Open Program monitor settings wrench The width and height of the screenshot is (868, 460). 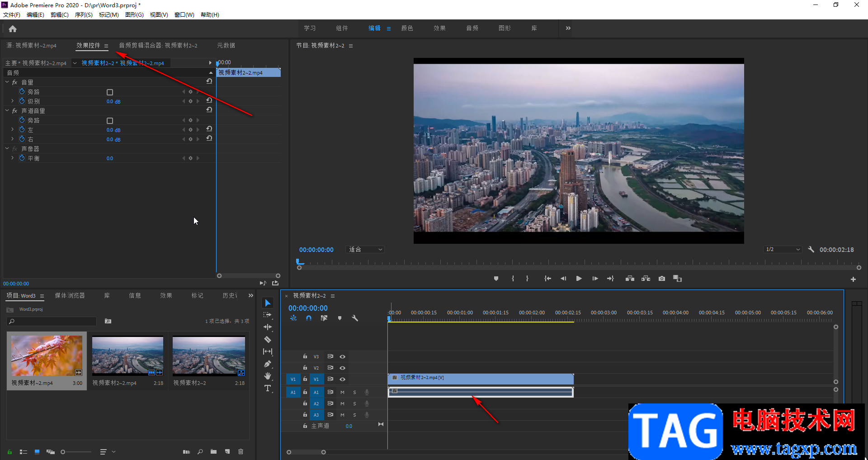[x=811, y=249]
